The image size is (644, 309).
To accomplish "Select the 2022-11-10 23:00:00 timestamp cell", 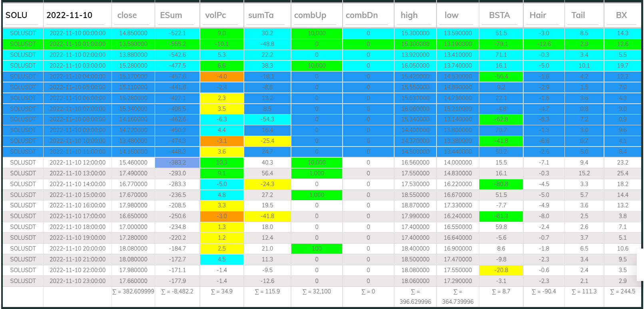I will 78,281.
